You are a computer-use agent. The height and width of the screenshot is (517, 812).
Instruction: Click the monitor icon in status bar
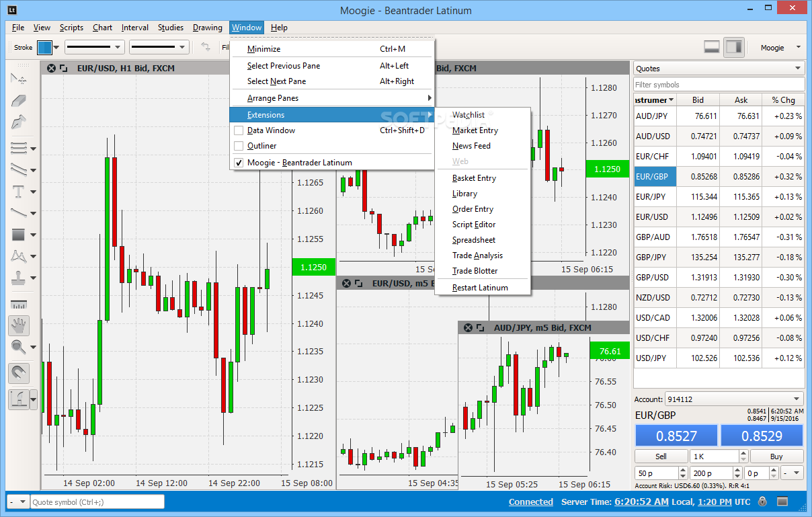pos(782,502)
